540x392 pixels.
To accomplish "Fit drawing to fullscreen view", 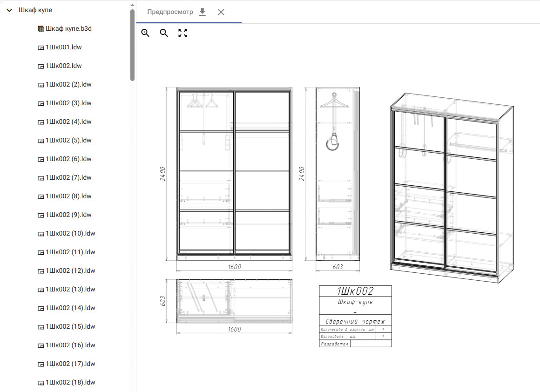I will pos(182,33).
